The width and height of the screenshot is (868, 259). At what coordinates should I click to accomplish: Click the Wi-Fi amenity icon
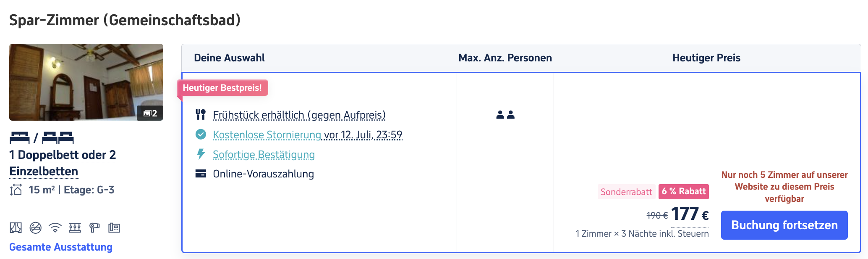tap(55, 228)
